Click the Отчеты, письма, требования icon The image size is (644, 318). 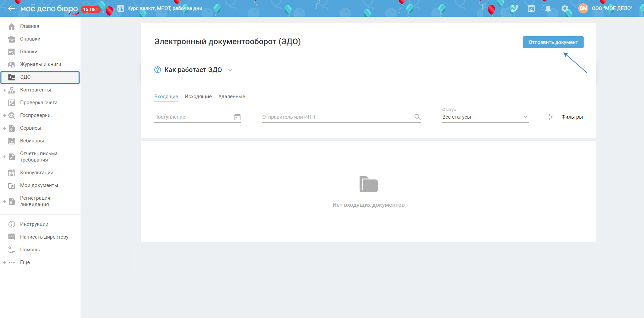(x=12, y=156)
